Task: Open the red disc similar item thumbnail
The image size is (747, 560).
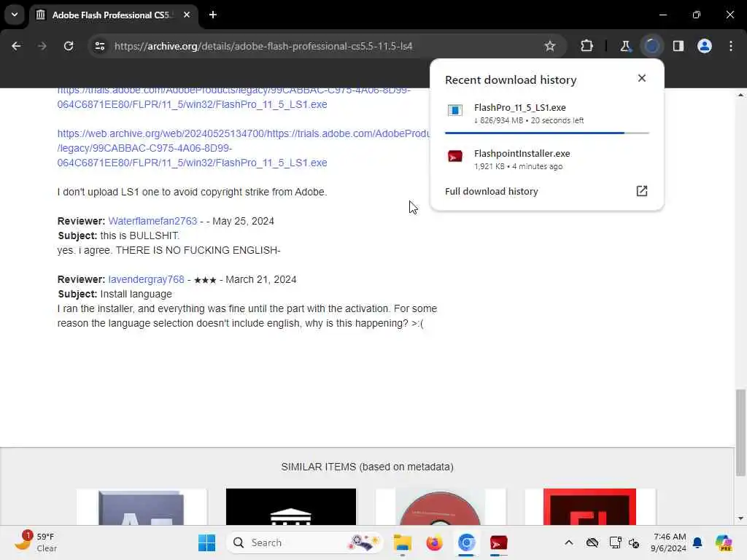Action: pyautogui.click(x=440, y=507)
